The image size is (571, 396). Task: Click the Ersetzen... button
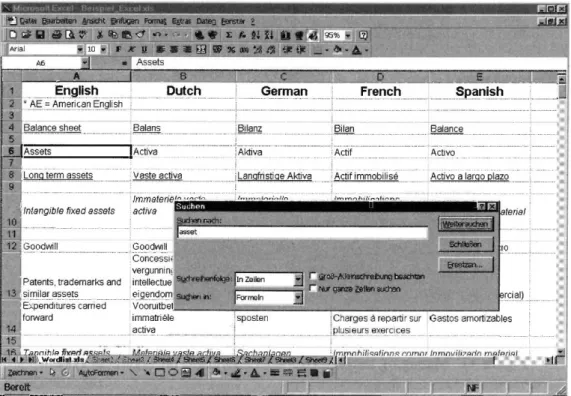[x=465, y=264]
